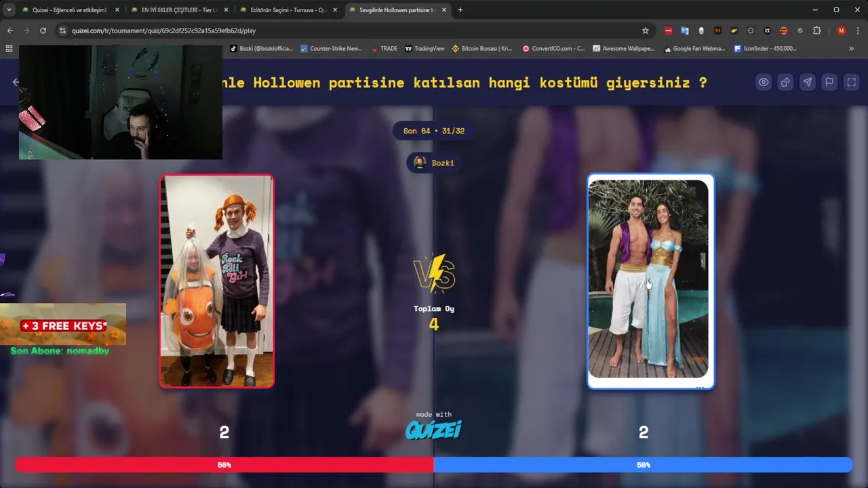Click the quizei.com address bar URL

[x=163, y=30]
